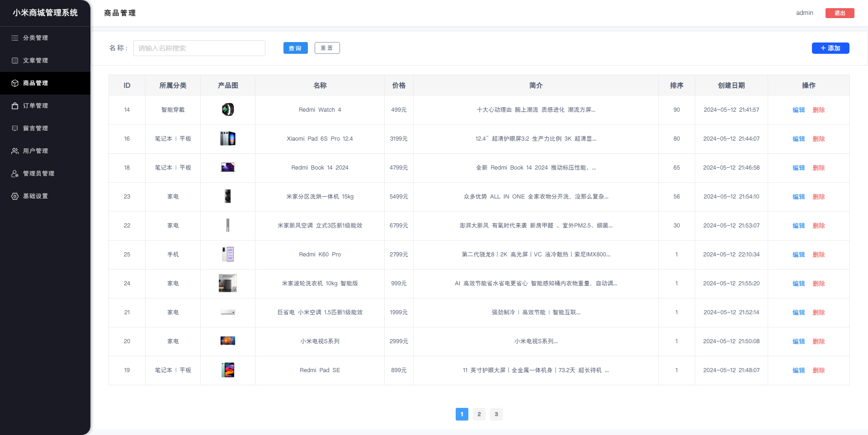Open the 小米电视S系列 product thumbnail
This screenshot has width=868, height=435.
point(228,341)
